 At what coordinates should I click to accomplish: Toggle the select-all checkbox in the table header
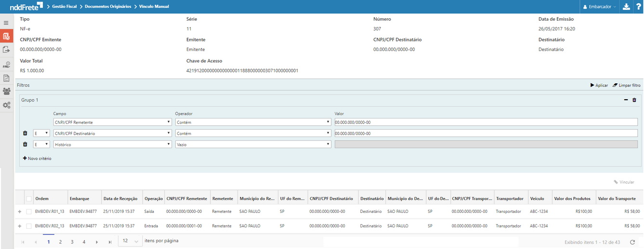[29, 198]
